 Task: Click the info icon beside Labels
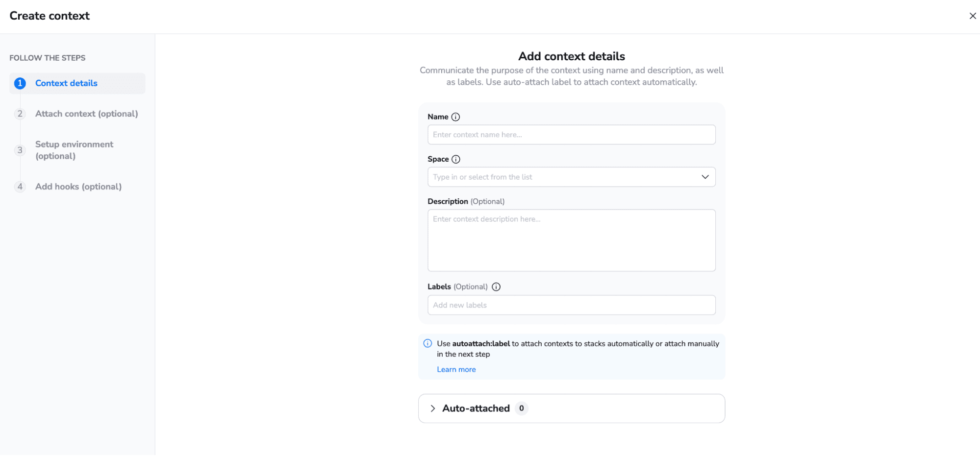pyautogui.click(x=496, y=287)
